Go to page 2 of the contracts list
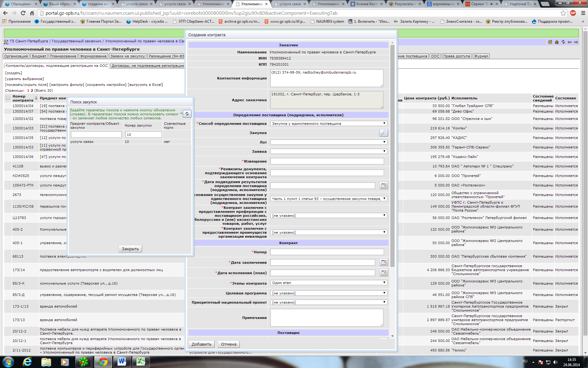The width and height of the screenshot is (588, 368). (x=32, y=90)
